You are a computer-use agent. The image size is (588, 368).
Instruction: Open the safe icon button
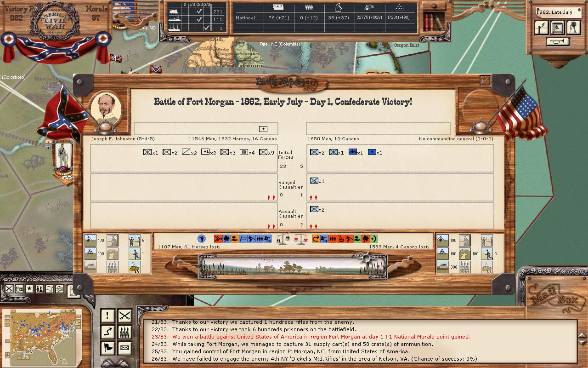[x=558, y=28]
